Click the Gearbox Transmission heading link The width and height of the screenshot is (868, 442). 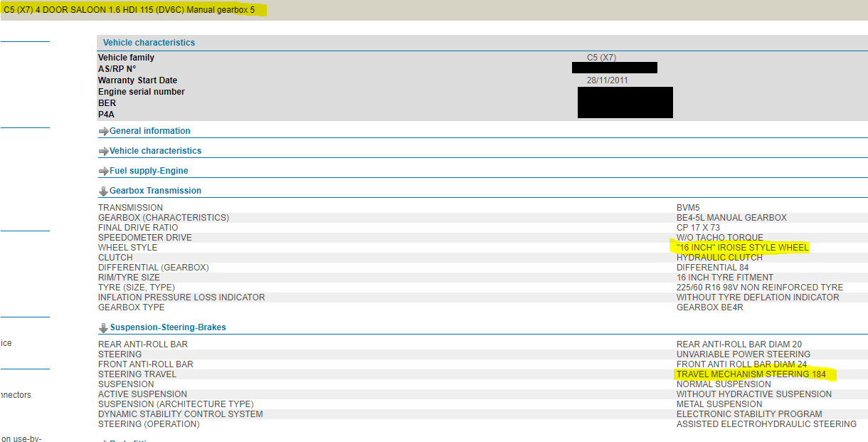[x=155, y=191]
